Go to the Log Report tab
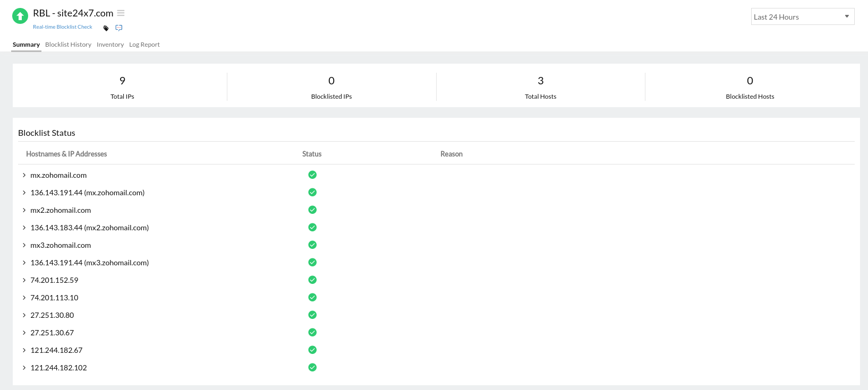This screenshot has width=868, height=390. pyautogui.click(x=144, y=45)
